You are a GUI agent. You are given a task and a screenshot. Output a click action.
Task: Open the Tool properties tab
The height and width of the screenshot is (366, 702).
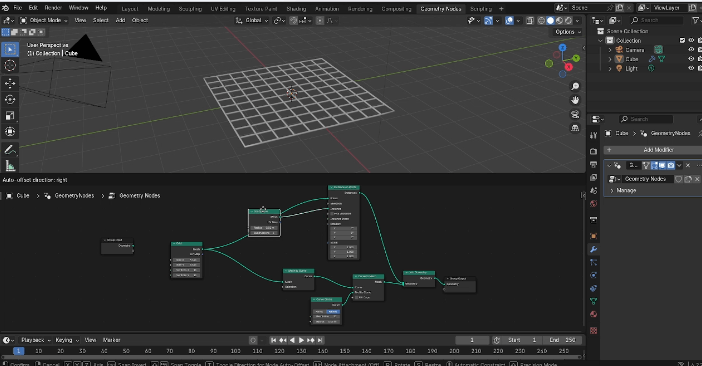pos(594,136)
